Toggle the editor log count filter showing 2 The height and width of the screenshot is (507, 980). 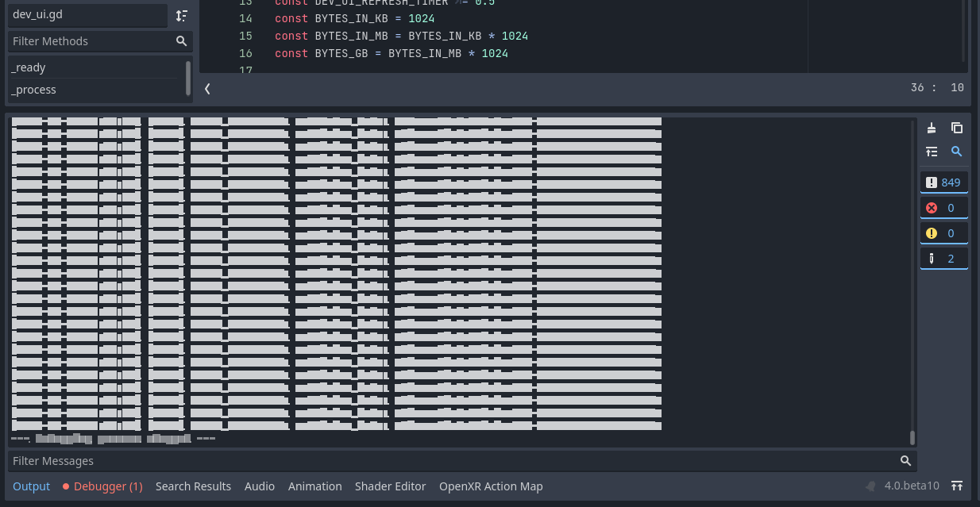943,258
